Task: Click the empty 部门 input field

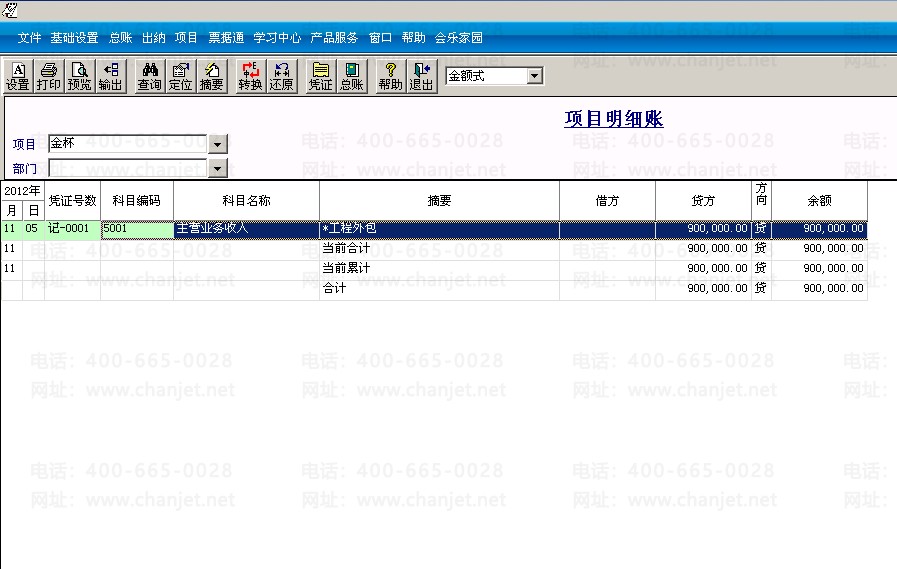Action: tap(128, 168)
